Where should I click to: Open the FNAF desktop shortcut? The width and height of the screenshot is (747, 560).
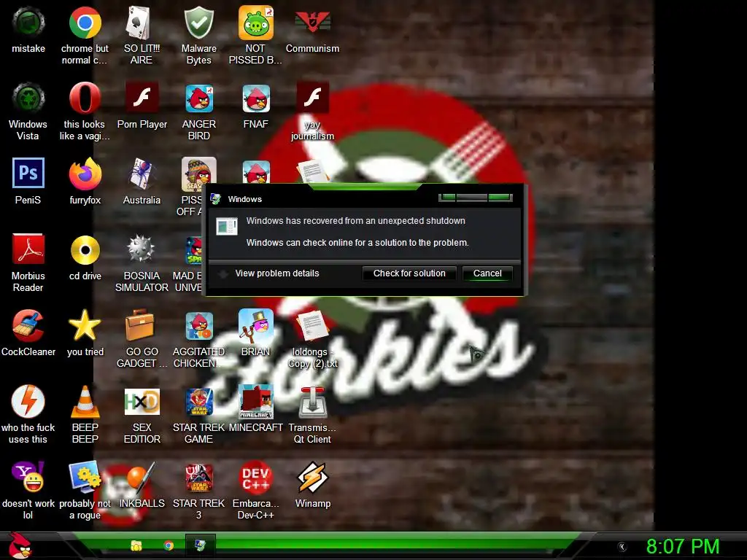click(256, 98)
